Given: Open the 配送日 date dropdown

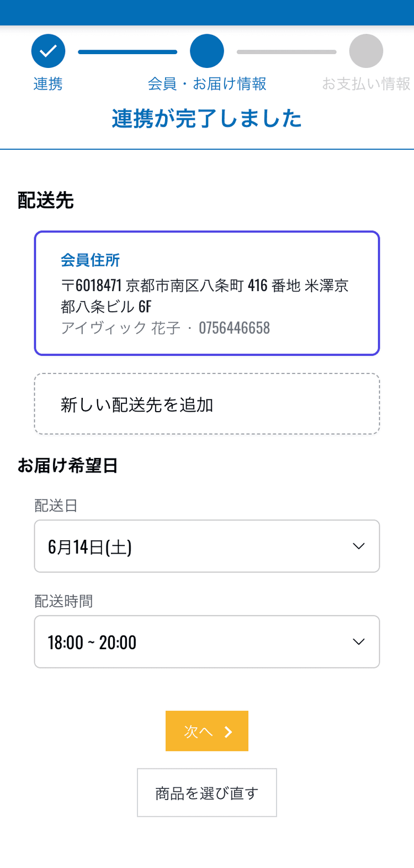Looking at the screenshot, I should [207, 546].
